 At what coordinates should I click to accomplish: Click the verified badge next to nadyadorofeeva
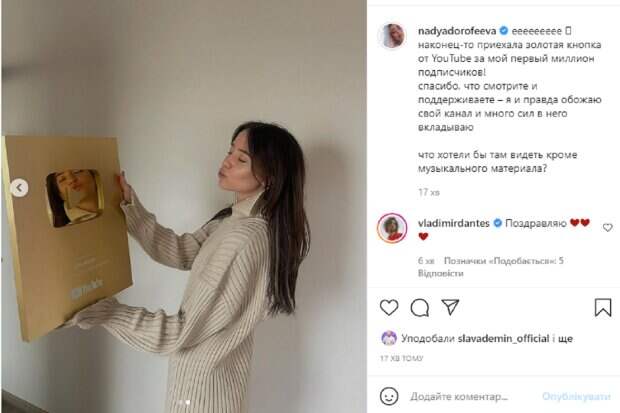click(503, 31)
